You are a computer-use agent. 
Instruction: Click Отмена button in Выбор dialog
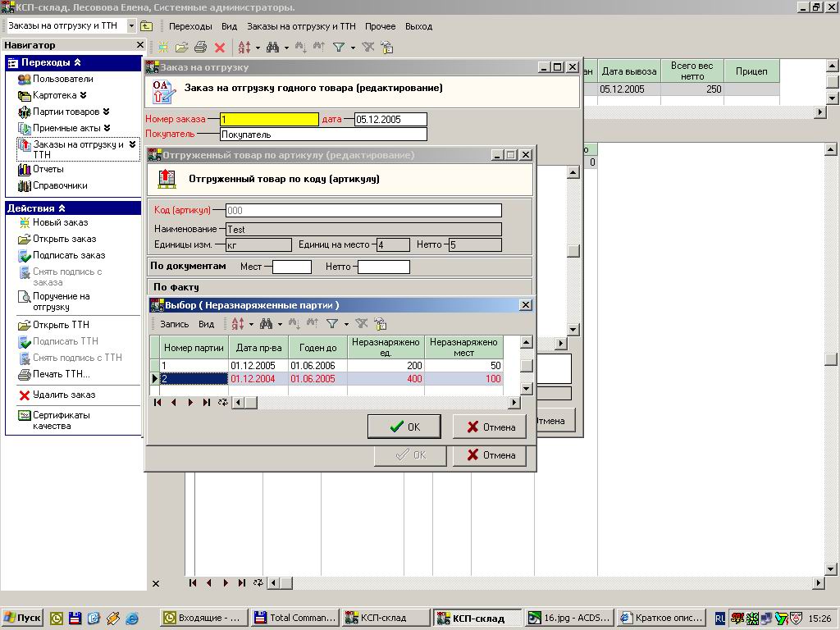click(x=491, y=427)
